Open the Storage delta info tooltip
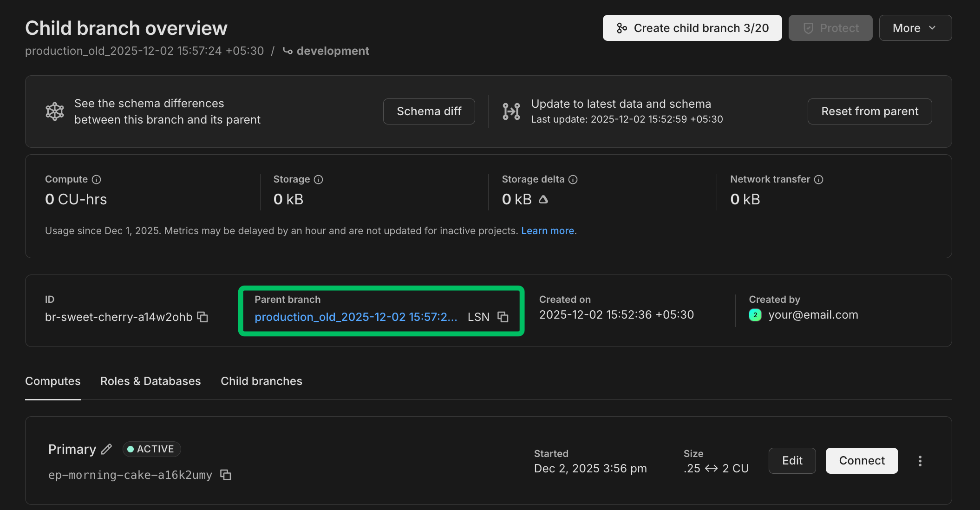 573,179
